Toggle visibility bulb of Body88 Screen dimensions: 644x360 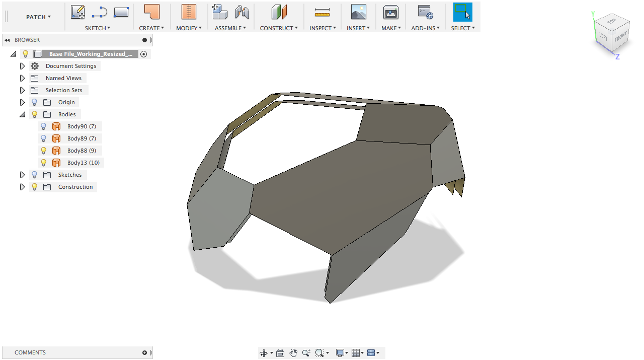coord(43,151)
